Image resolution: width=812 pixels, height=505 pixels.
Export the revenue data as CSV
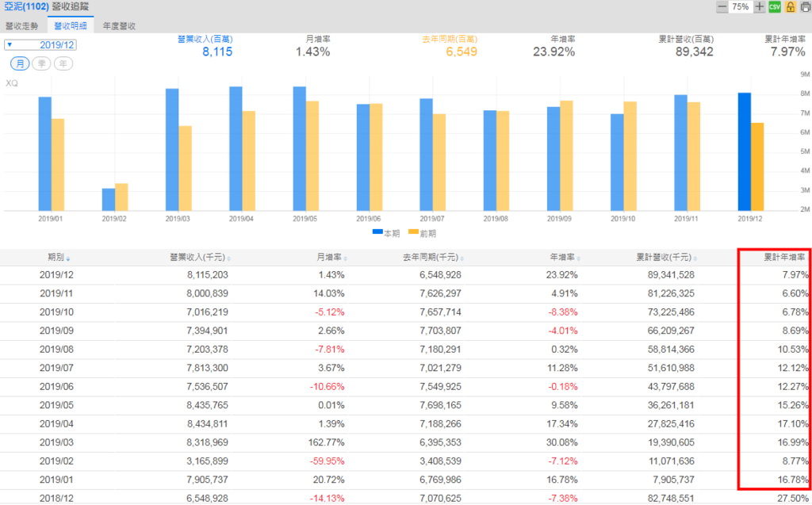coord(774,6)
